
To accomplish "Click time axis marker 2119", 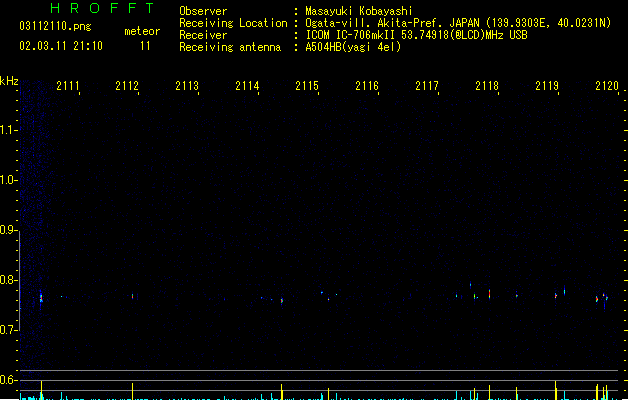I will coord(547,86).
